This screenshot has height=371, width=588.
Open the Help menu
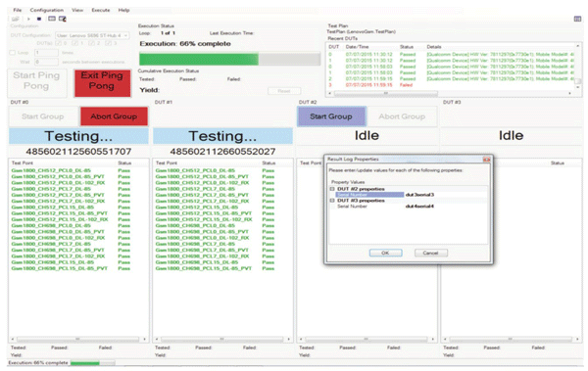[x=123, y=10]
